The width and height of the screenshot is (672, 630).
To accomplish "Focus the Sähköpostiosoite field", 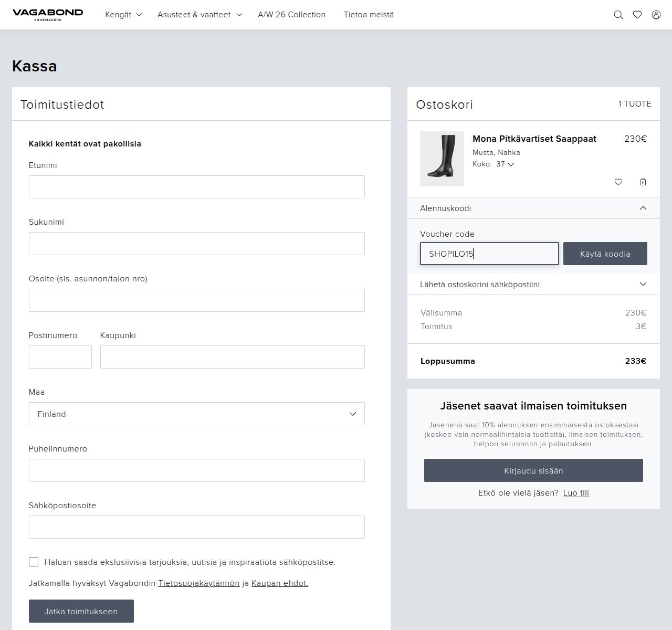I will [197, 527].
